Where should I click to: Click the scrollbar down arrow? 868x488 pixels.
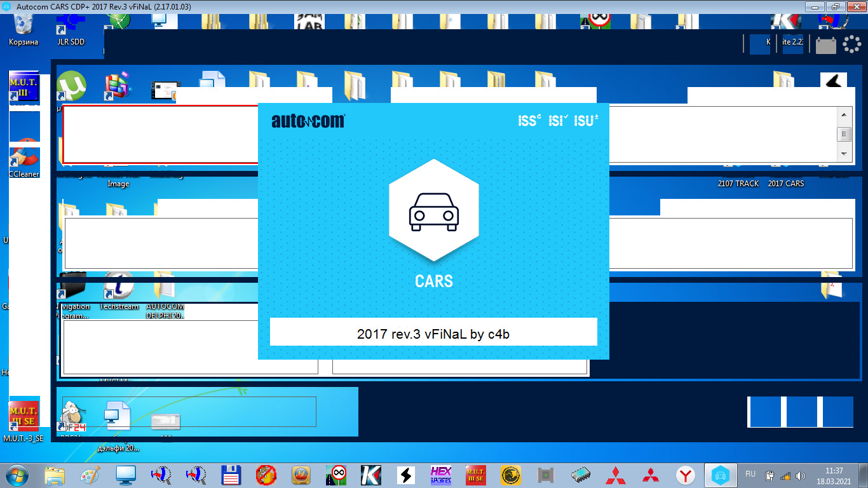844,154
